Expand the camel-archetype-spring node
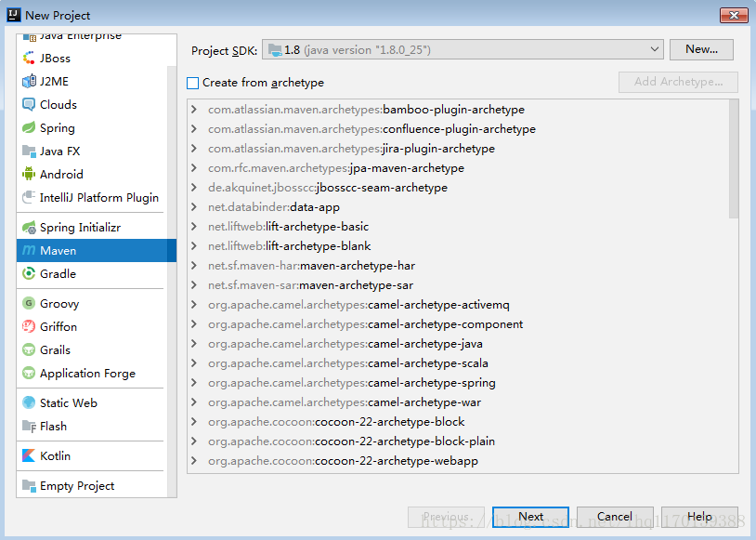The width and height of the screenshot is (756, 540). (x=194, y=382)
